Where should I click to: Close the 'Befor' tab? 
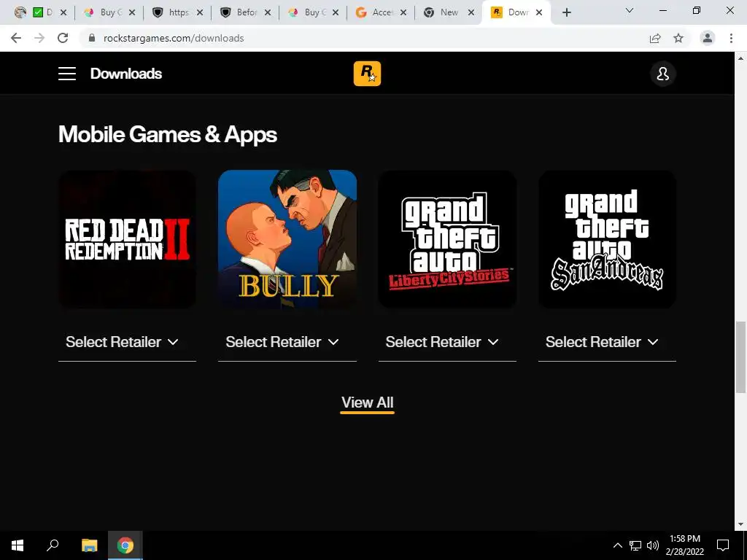tap(268, 12)
